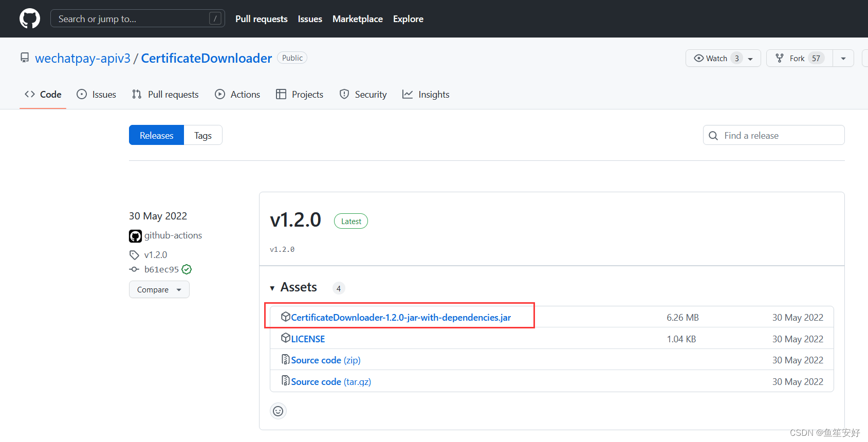Open the GitHub home logo

[30, 19]
